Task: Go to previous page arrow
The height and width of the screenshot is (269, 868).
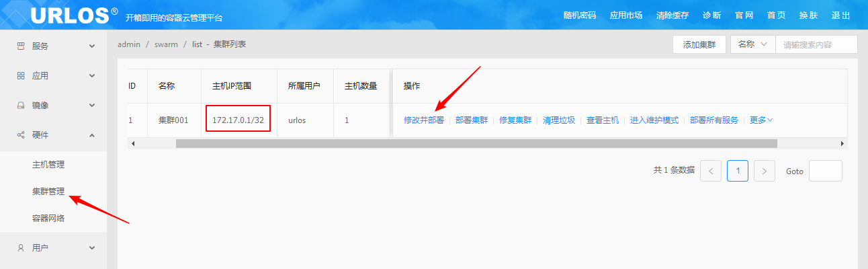Action: (711, 171)
